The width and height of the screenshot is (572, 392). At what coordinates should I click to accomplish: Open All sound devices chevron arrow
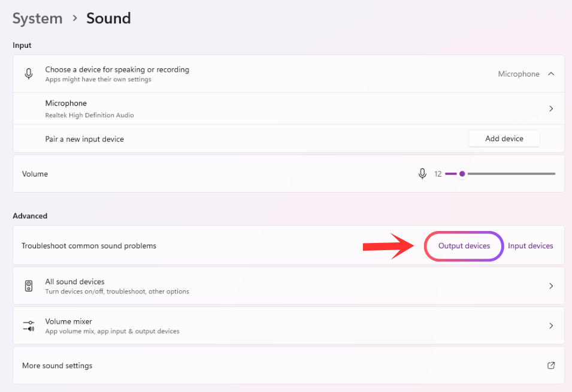tap(551, 286)
